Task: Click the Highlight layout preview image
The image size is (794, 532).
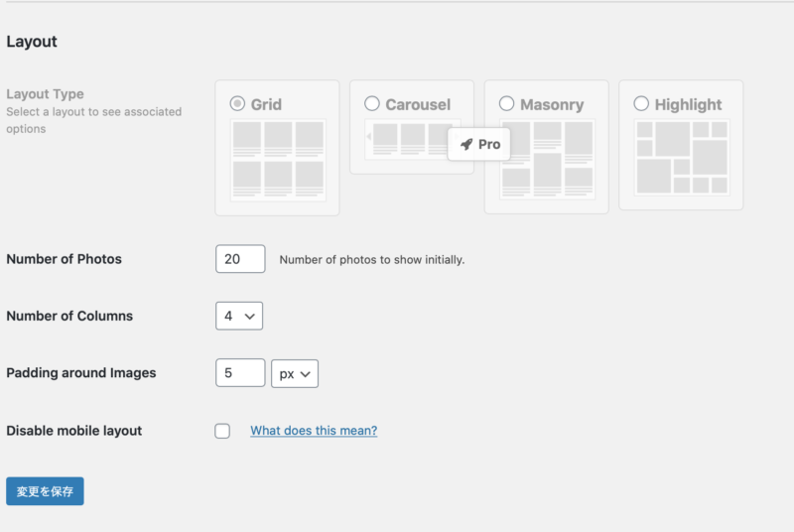Action: pyautogui.click(x=682, y=157)
